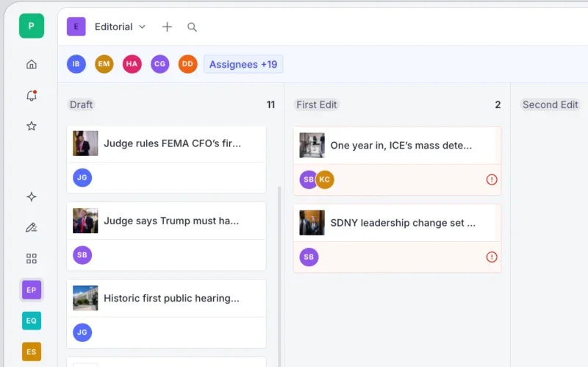The width and height of the screenshot is (588, 367).
Task: Open starred favorites
Action: coord(32,126)
